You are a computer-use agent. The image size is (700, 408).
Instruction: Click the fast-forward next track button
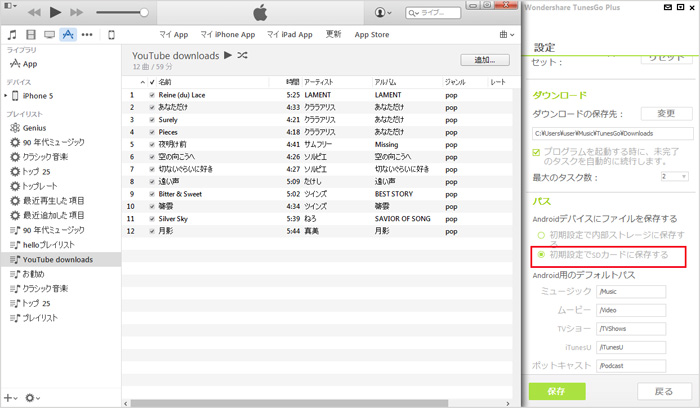(x=76, y=12)
